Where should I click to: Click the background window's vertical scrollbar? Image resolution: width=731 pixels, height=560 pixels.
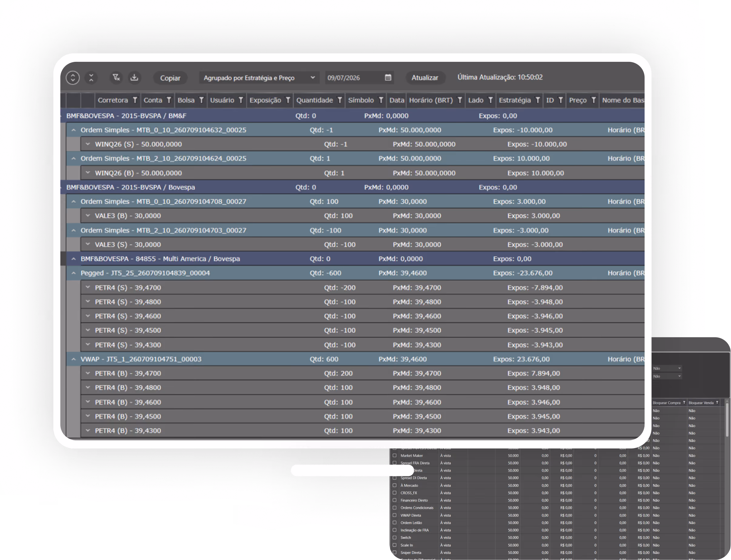(727, 420)
